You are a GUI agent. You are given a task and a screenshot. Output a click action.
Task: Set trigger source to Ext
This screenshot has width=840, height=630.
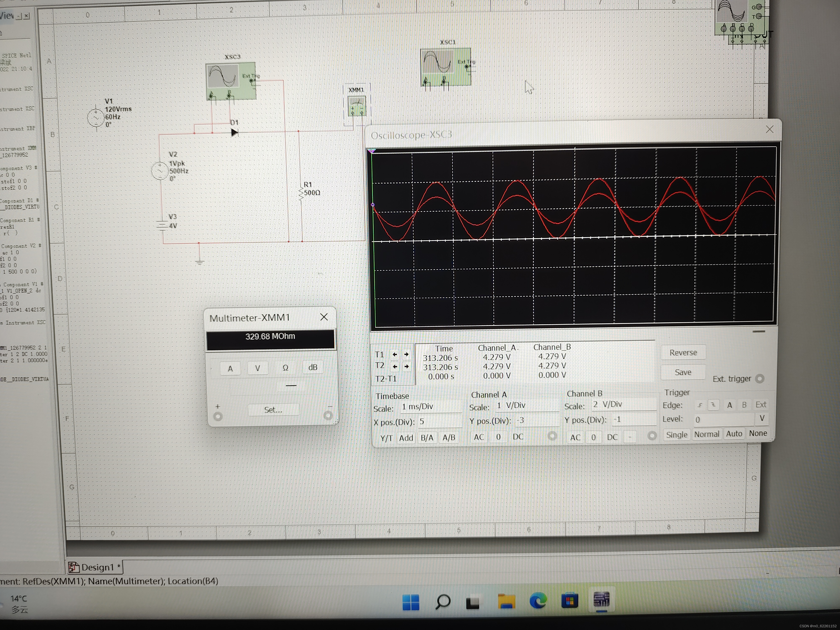[x=761, y=404]
